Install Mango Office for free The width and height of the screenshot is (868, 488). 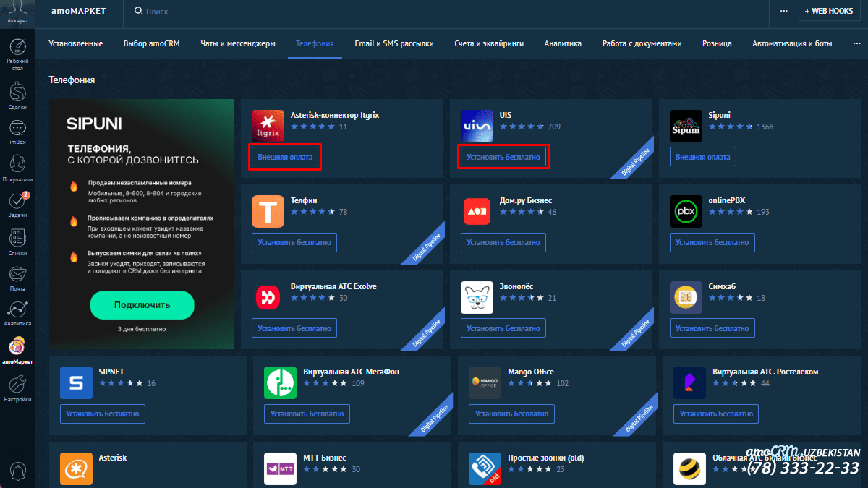[511, 414]
